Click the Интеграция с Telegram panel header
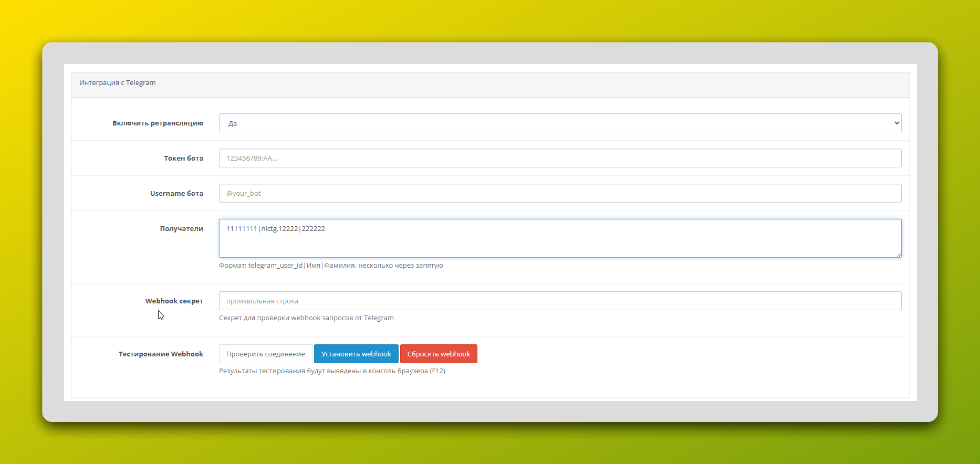 click(118, 83)
